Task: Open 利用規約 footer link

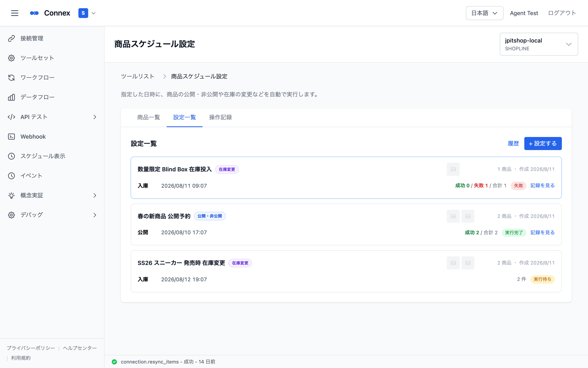Action: (x=21, y=358)
